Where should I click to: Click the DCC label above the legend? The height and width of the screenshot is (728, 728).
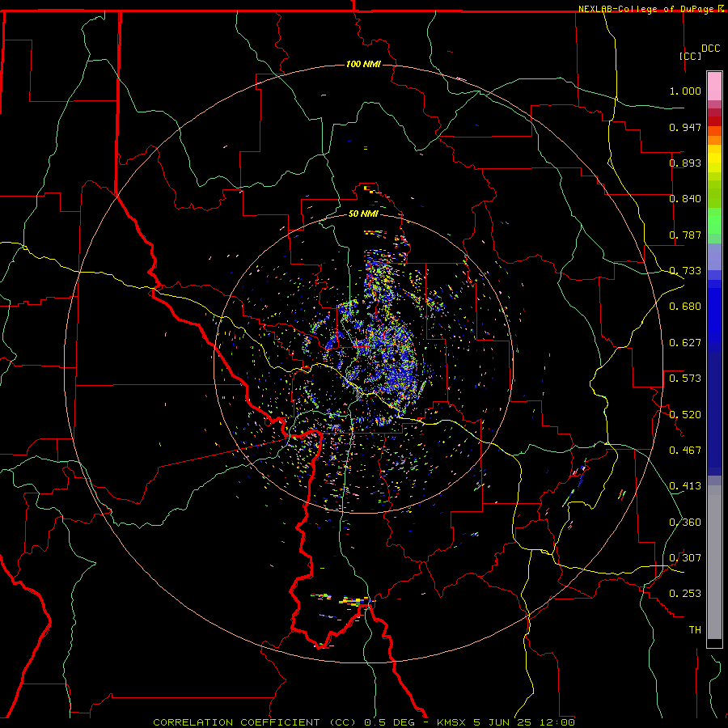710,49
